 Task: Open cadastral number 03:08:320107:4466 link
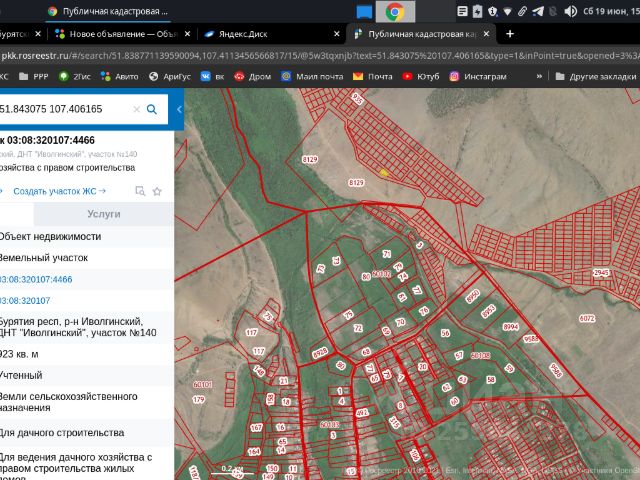[36, 279]
